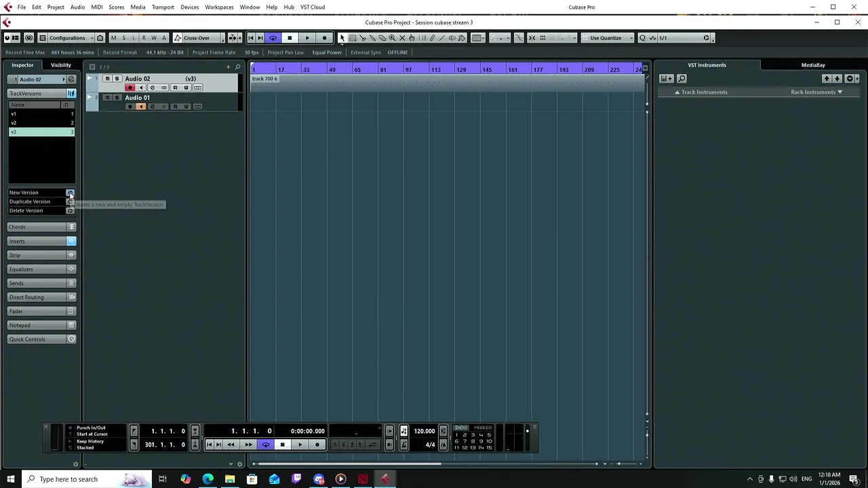
Task: Expand the Equalizers inspector section
Action: [x=41, y=269]
